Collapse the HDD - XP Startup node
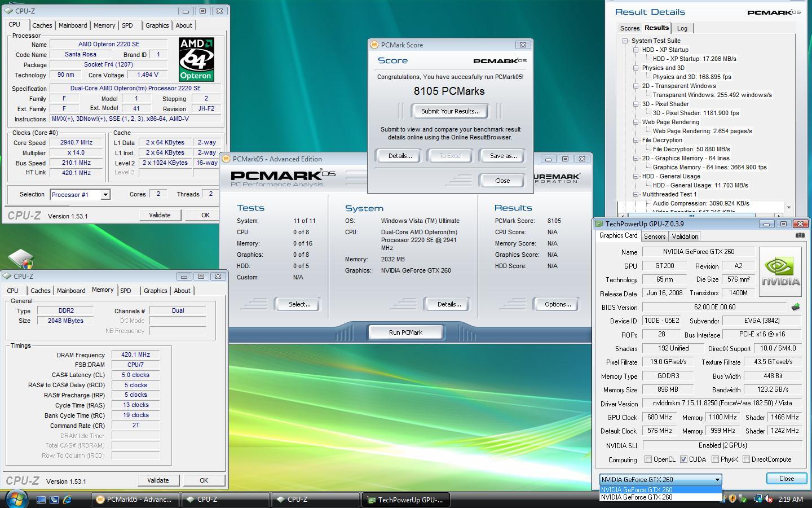812x508 pixels. pos(636,50)
